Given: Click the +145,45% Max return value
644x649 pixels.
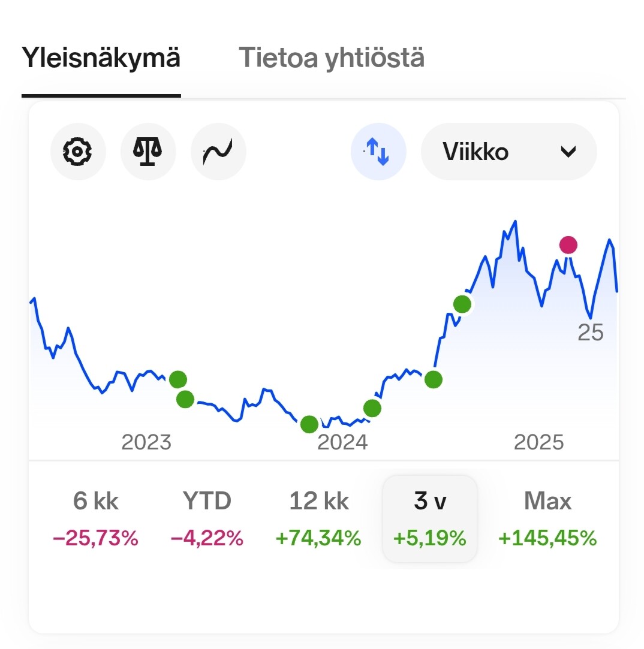Looking at the screenshot, I should (547, 538).
